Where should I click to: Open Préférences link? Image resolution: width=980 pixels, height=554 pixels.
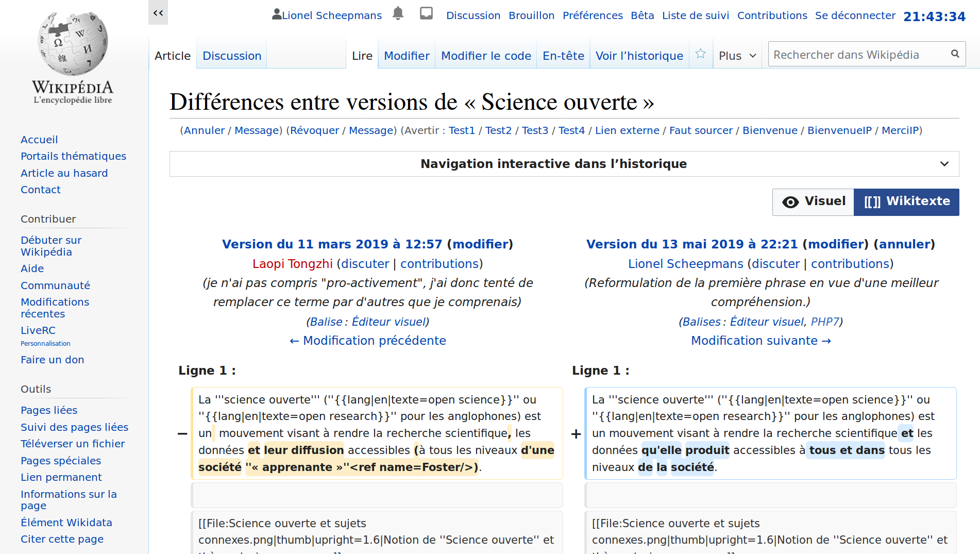593,15
